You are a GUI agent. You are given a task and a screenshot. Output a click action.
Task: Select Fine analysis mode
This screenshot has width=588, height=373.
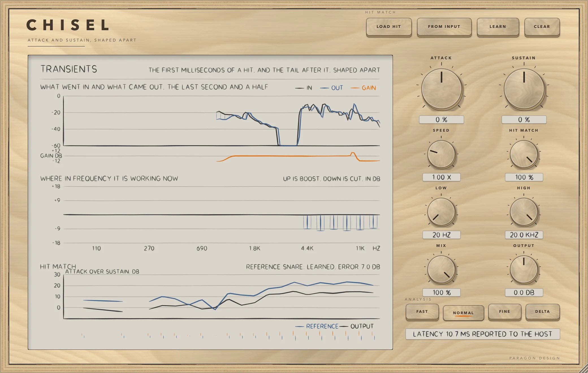[x=505, y=312]
